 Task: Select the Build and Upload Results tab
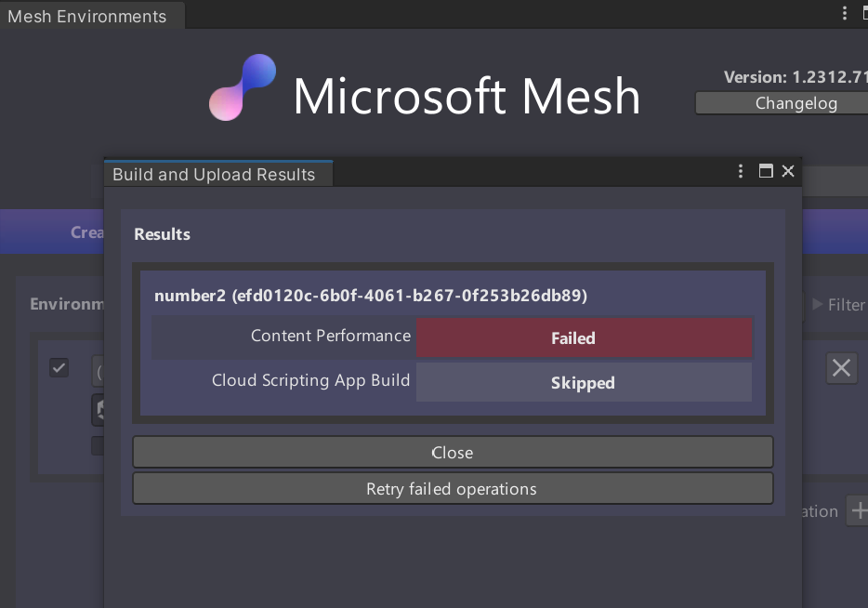coord(214,175)
